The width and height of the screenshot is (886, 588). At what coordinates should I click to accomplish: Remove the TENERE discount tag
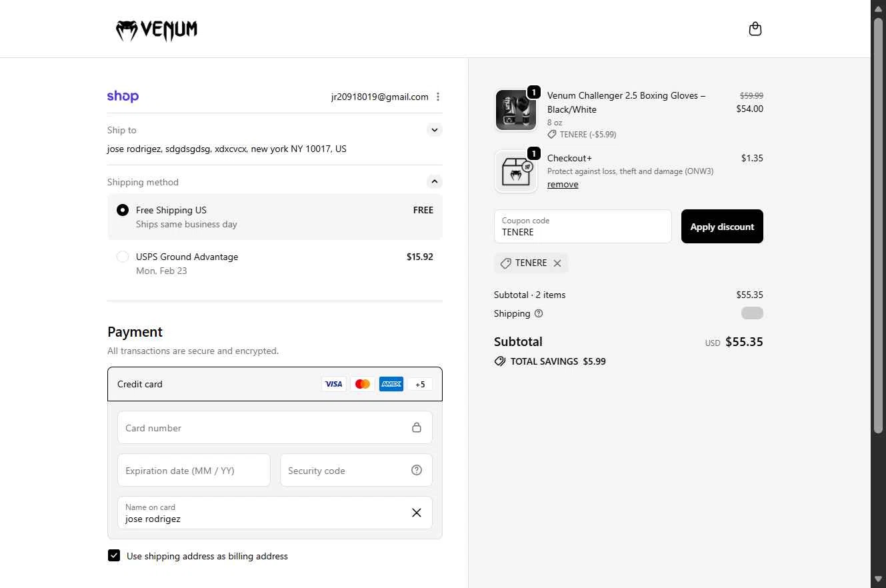coord(557,263)
